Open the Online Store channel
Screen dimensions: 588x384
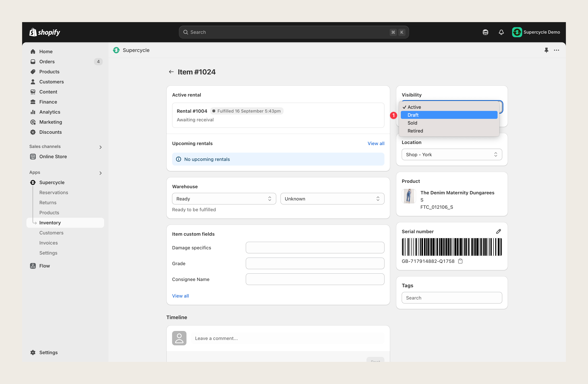53,157
